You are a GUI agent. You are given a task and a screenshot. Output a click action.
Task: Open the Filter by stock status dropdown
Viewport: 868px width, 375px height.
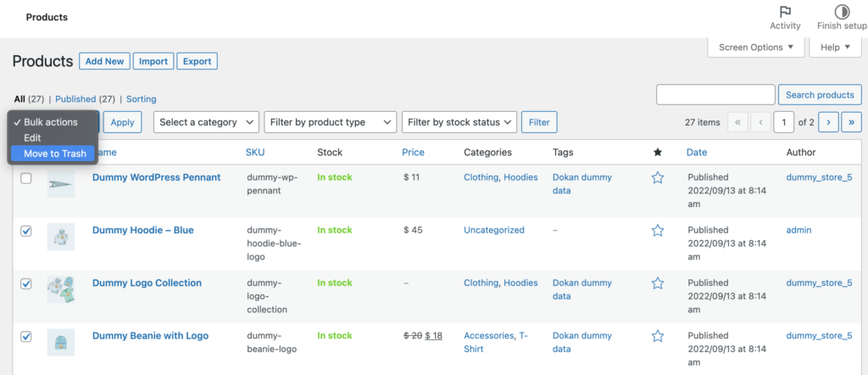[459, 122]
